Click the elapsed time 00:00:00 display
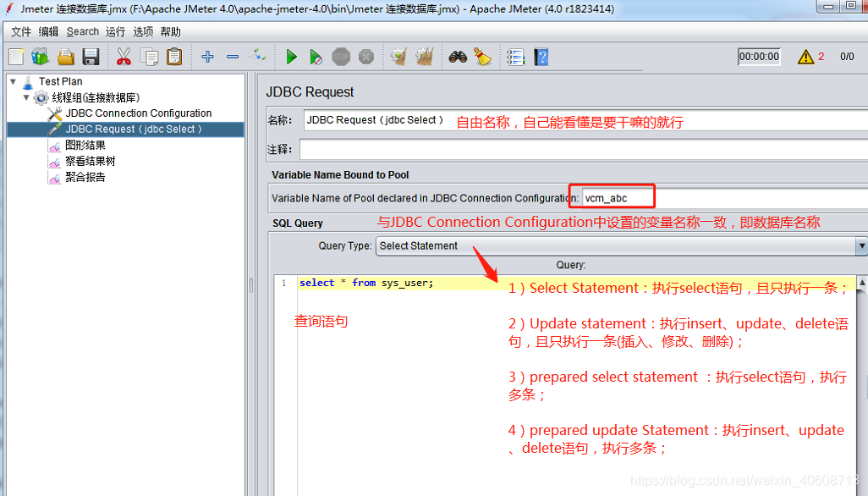Screen dimensions: 868x496 759,57
